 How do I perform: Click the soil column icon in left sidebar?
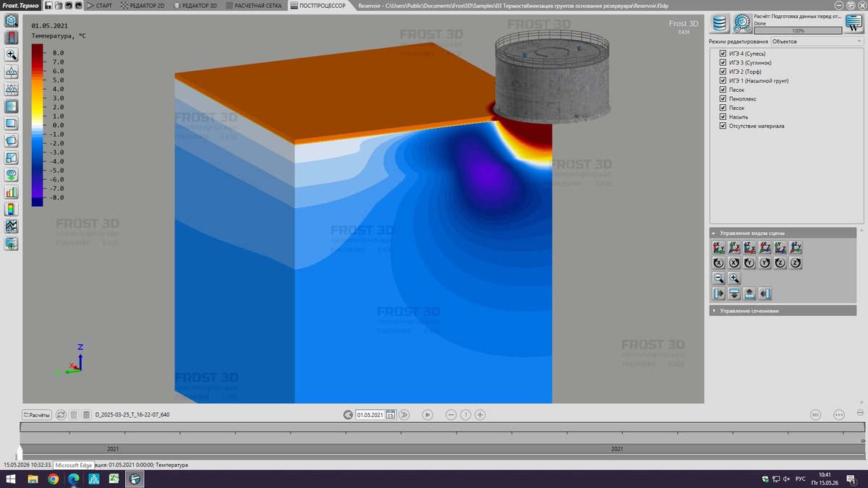coord(11,38)
